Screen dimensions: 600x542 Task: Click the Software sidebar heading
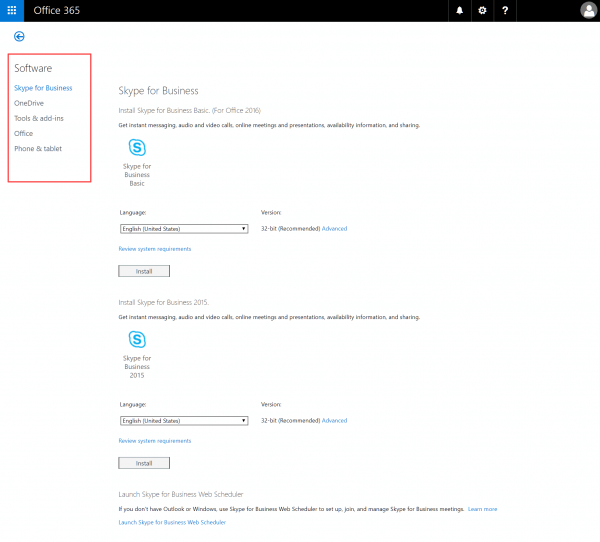click(x=33, y=68)
